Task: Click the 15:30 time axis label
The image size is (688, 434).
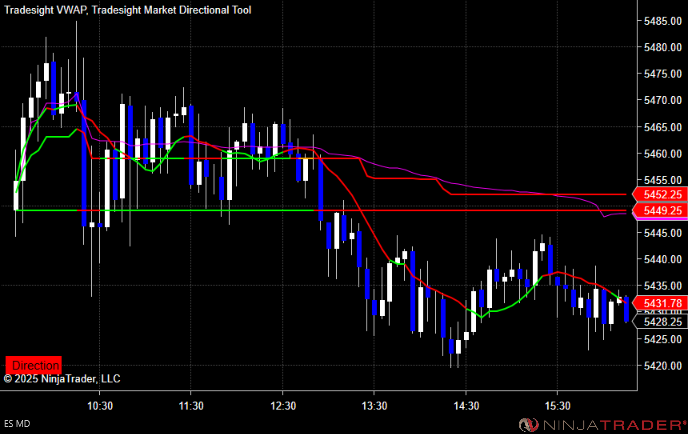Action: click(557, 406)
